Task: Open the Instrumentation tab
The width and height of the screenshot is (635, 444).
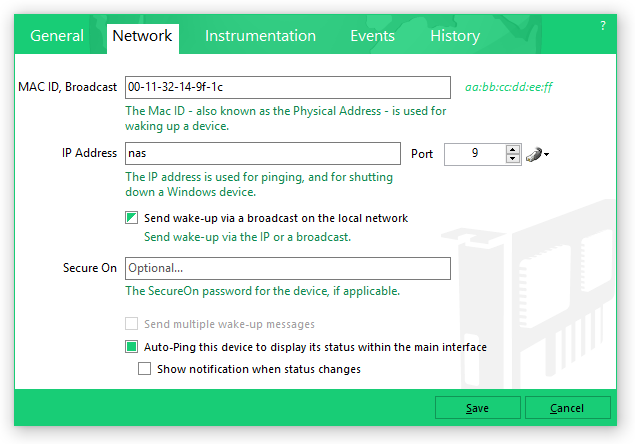Action: point(260,36)
